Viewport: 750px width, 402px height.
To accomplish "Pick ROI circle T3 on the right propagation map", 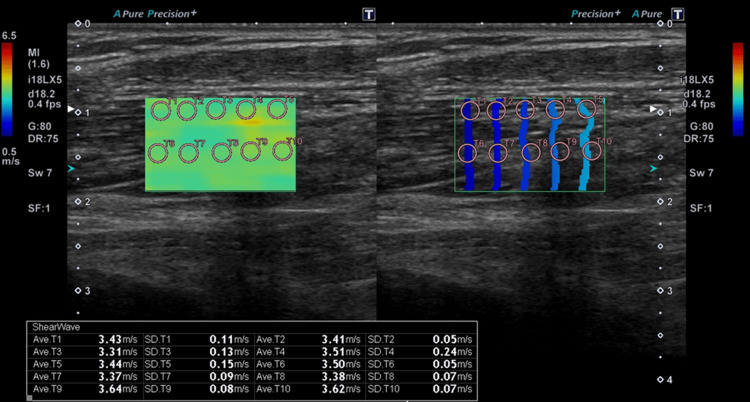I will [x=526, y=110].
